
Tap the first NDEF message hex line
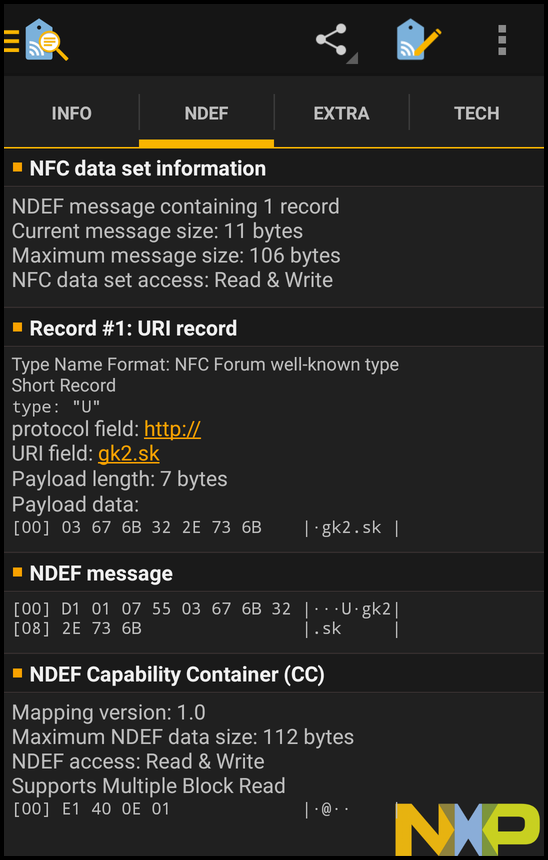[x=206, y=609]
